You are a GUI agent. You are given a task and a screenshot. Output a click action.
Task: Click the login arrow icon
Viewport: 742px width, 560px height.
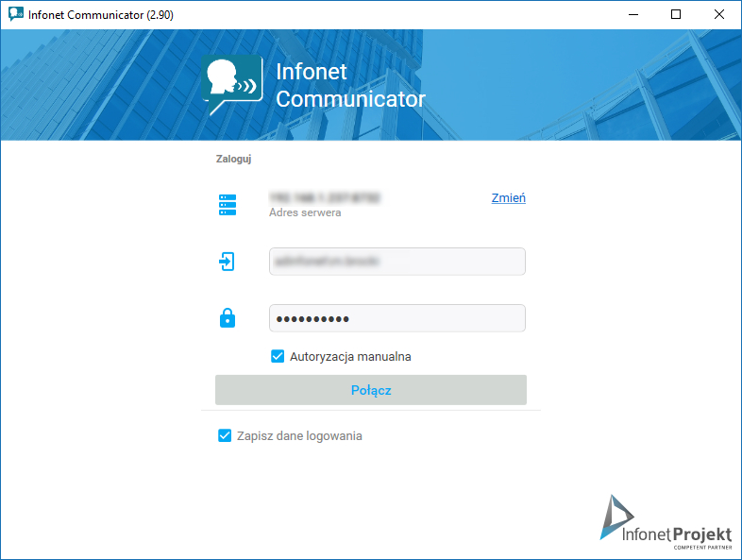coord(227,262)
